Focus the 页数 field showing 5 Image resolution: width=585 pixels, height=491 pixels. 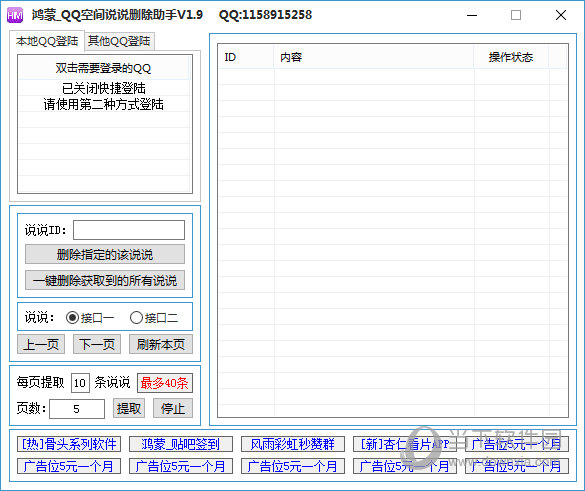77,409
